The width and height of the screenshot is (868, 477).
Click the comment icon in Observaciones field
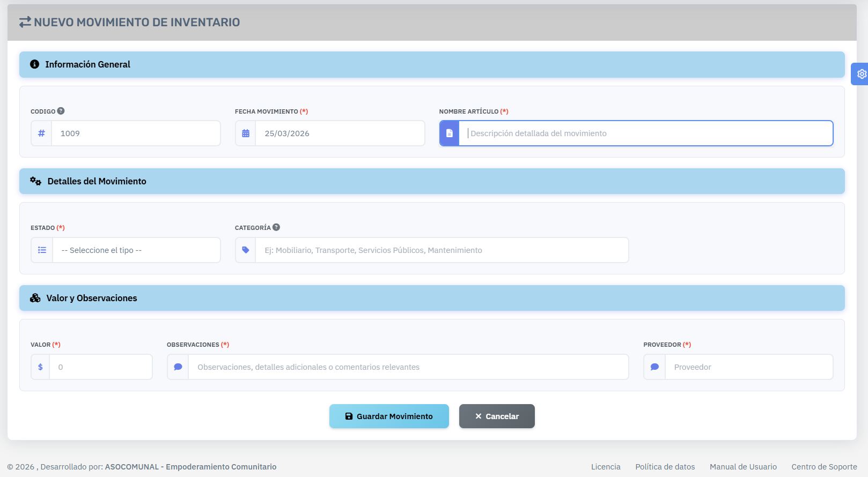pyautogui.click(x=178, y=367)
